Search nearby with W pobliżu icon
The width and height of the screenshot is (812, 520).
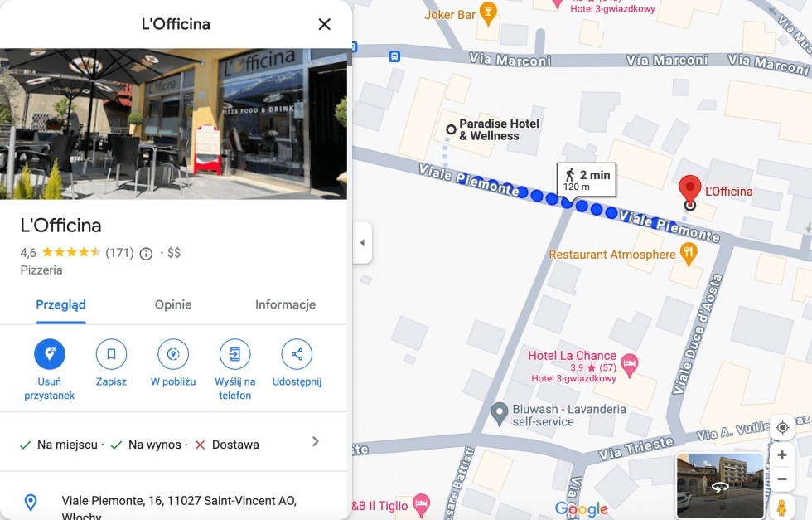click(x=173, y=354)
